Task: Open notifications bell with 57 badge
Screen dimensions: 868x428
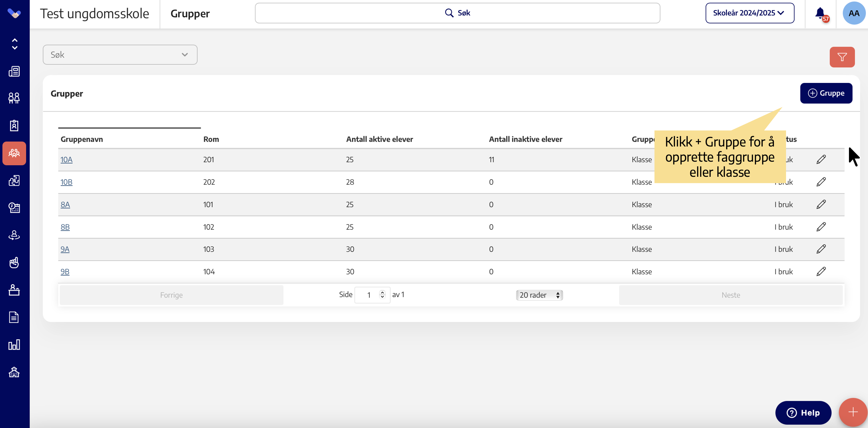Action: tap(820, 14)
